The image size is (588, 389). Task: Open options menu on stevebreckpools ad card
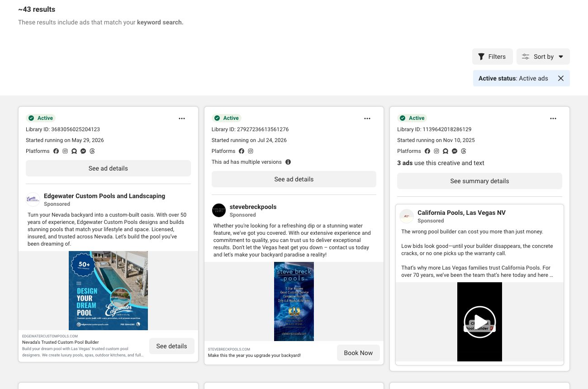click(x=367, y=119)
